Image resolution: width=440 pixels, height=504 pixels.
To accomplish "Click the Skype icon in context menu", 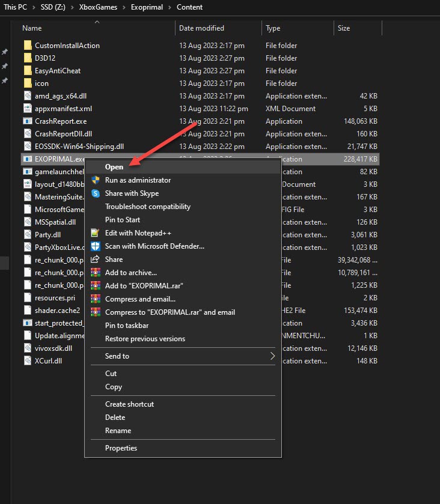I will 96,193.
